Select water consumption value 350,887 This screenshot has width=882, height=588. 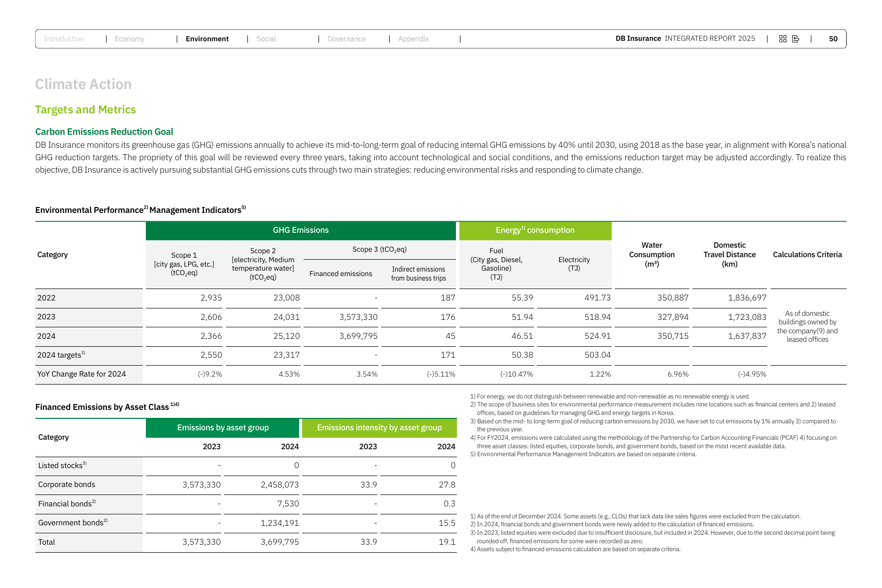(673, 298)
